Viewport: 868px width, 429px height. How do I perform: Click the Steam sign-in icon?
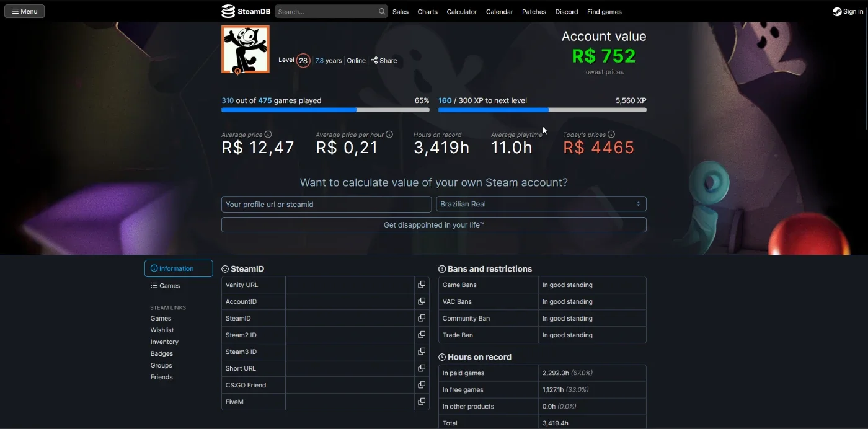[x=837, y=11]
